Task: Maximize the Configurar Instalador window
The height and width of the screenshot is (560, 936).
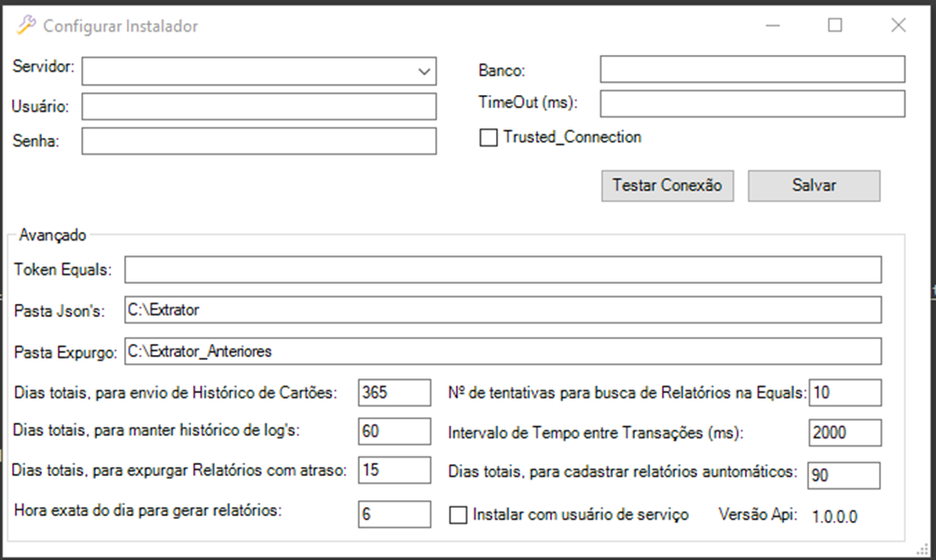Action: pos(835,25)
